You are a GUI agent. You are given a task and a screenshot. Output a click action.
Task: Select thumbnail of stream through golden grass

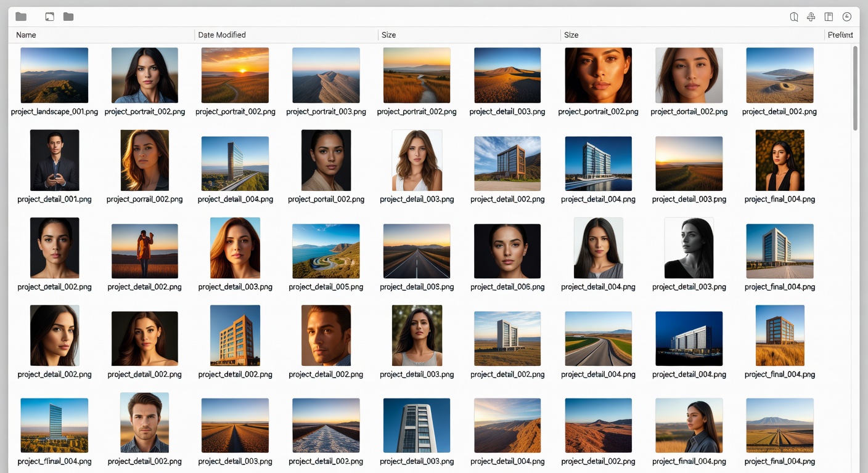pos(417,75)
